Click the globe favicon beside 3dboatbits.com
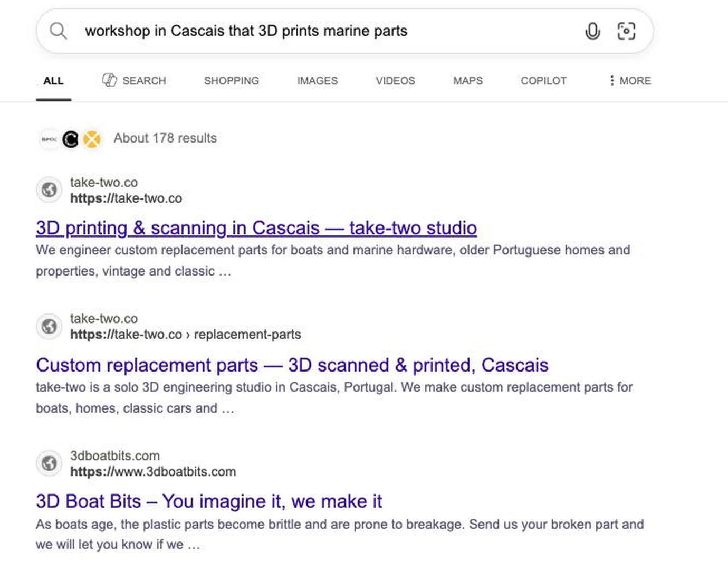The width and height of the screenshot is (728, 570). tap(49, 463)
